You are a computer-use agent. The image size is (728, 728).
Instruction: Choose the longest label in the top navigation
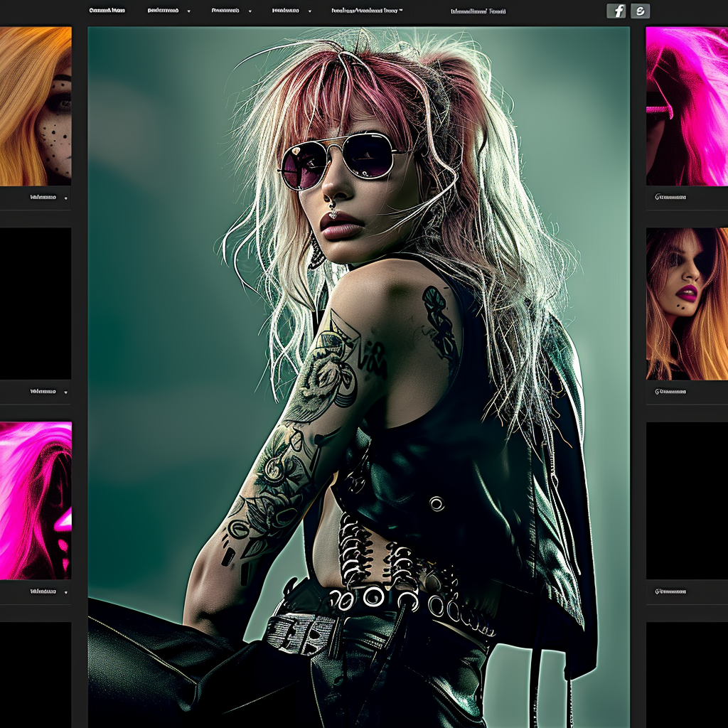tap(367, 11)
